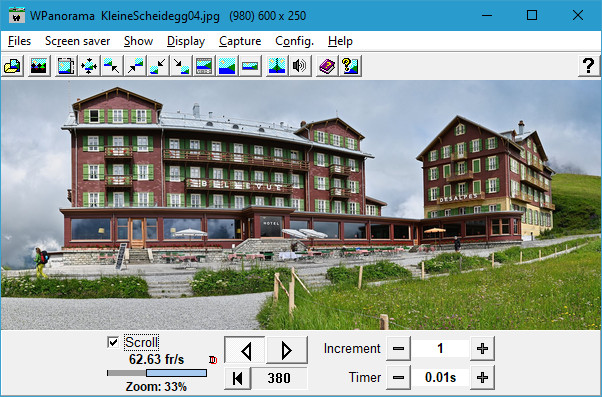Click icon with picture in lower-right corner
602x397 pixels.
click(181, 66)
